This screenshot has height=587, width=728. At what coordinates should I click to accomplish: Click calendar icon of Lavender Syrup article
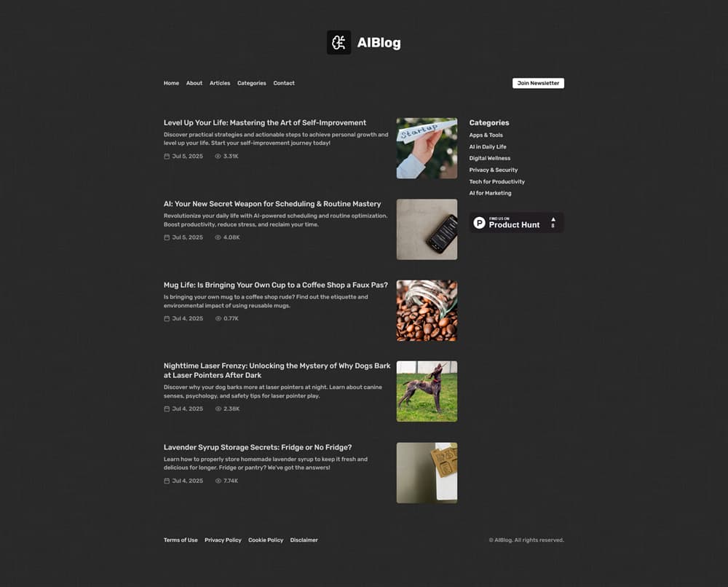[x=167, y=481]
